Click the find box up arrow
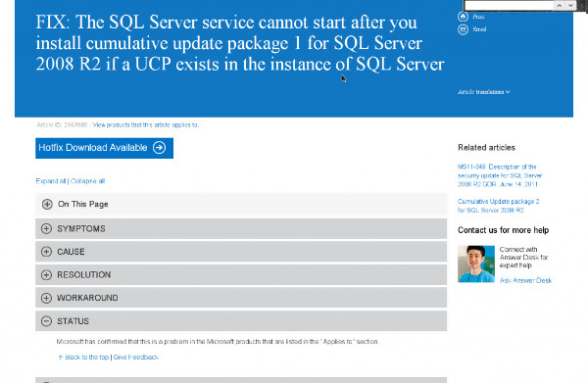This screenshot has height=383, width=588. tap(560, 5)
